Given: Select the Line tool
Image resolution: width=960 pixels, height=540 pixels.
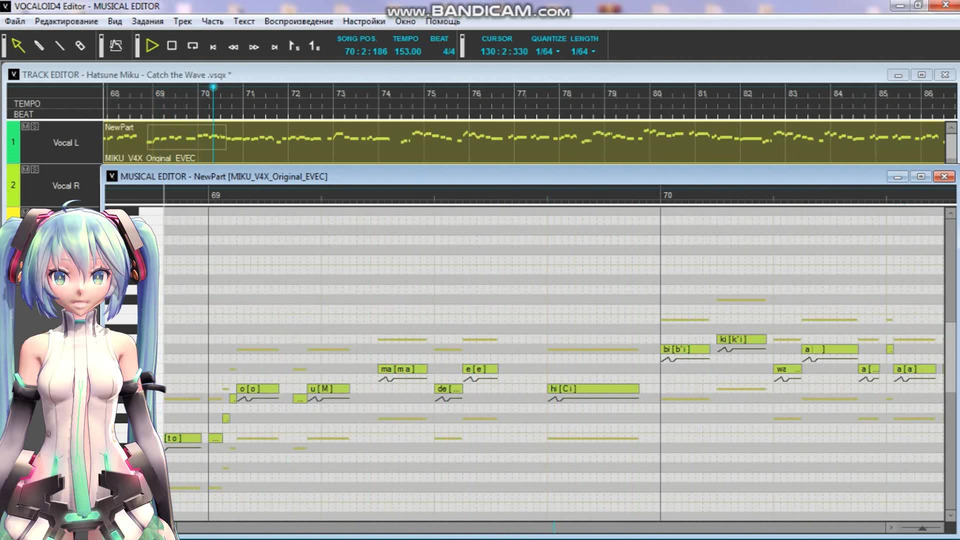Looking at the screenshot, I should [59, 45].
